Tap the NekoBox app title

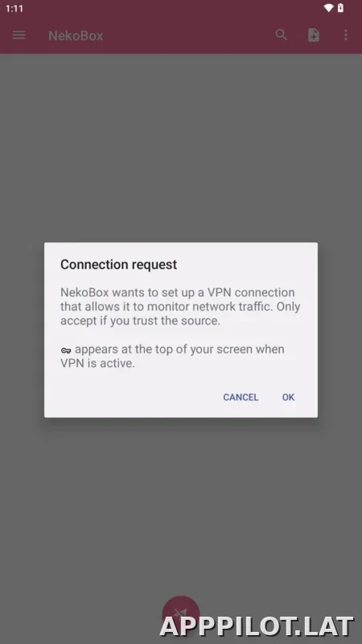point(76,35)
